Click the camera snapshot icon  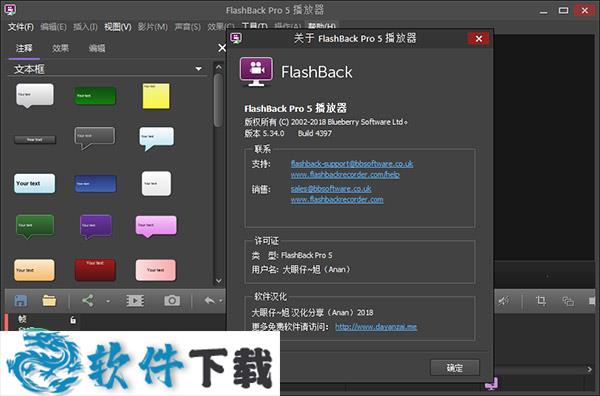[x=172, y=301]
